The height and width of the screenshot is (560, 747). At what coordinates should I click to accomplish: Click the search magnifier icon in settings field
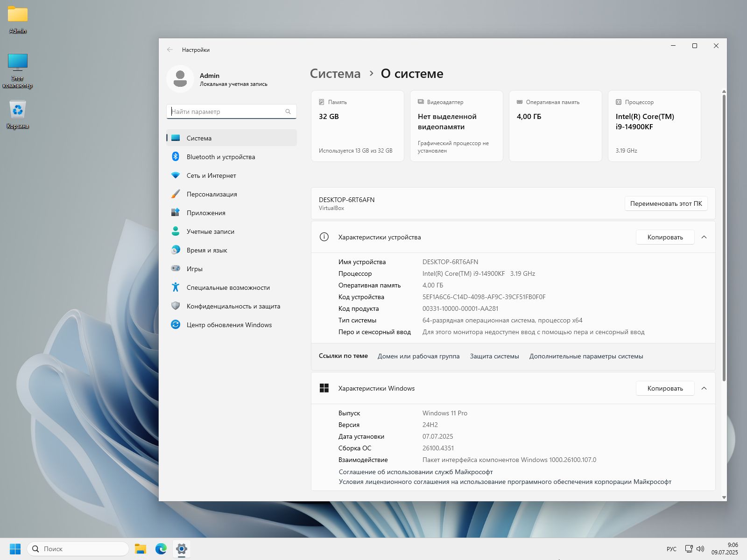pos(288,112)
